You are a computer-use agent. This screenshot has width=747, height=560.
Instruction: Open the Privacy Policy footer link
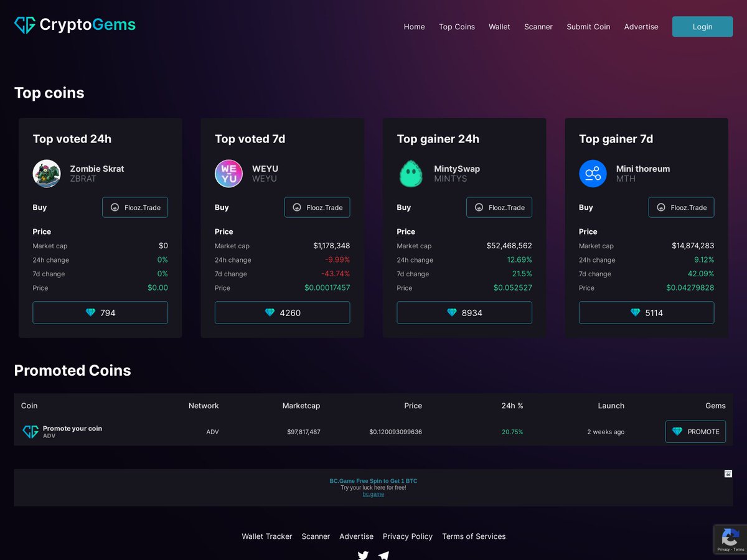(408, 536)
